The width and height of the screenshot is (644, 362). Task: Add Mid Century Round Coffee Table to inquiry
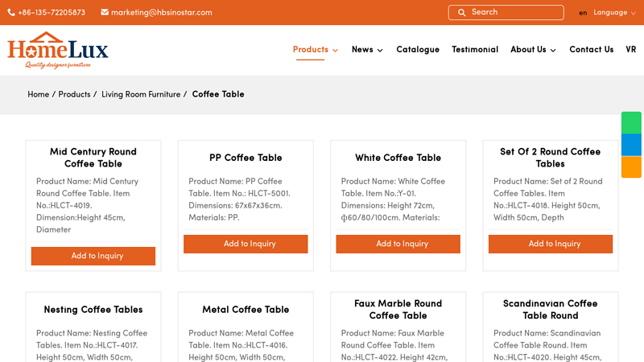[x=93, y=256]
